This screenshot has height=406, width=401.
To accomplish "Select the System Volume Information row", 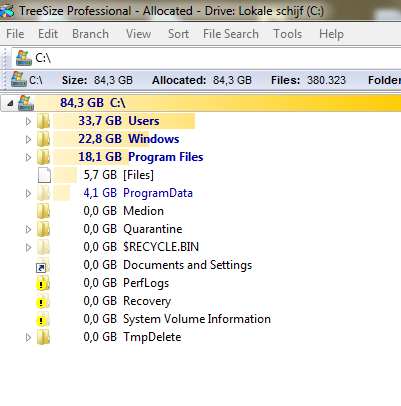I will (177, 319).
